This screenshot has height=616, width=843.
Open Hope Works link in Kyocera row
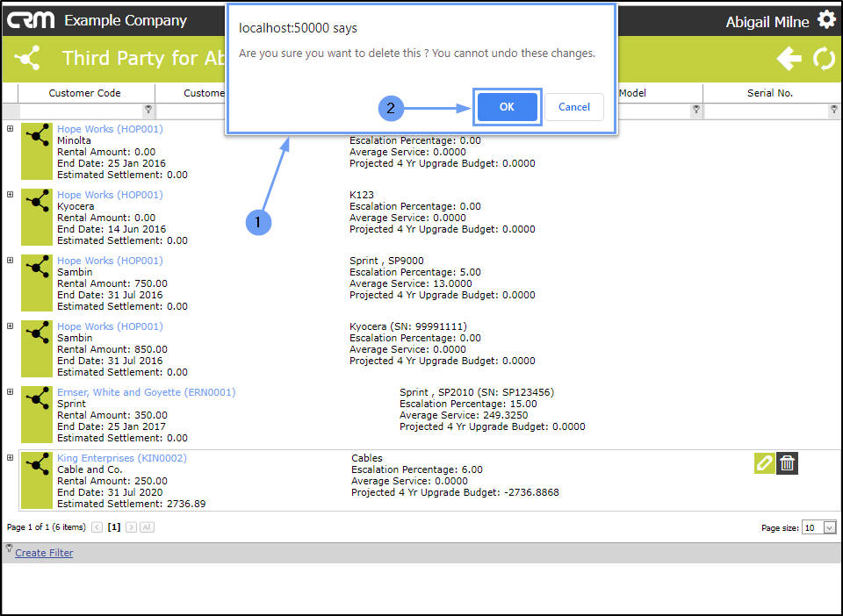coord(111,195)
